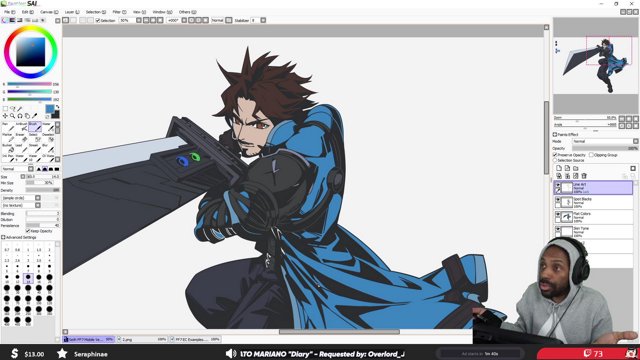
Task: Open the zoom percentage dropdown in toolbar
Action: click(139, 20)
